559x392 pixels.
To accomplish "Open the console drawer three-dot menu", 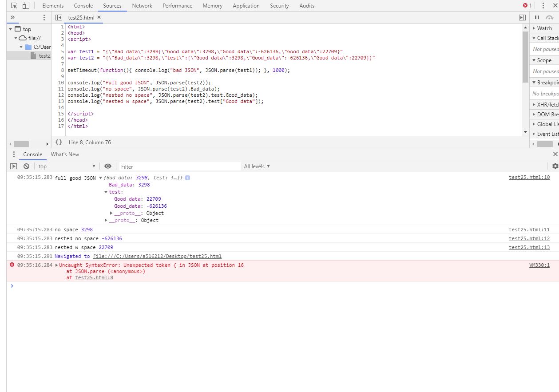I will coord(14,154).
